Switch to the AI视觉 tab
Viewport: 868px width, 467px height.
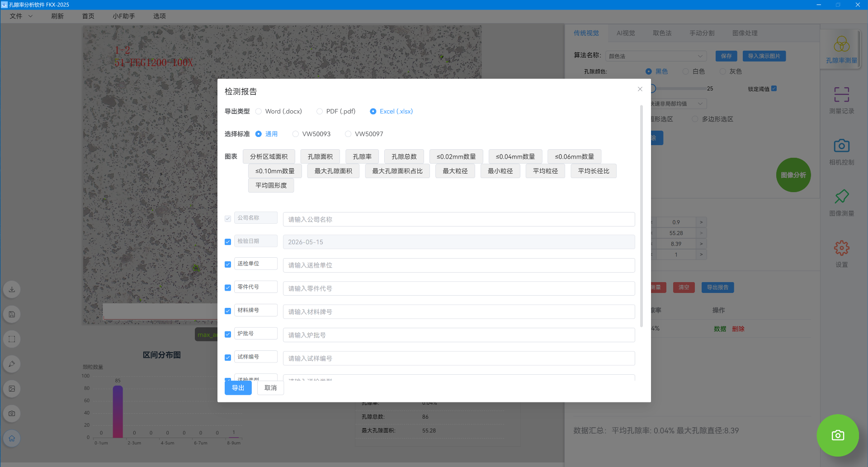pos(626,33)
